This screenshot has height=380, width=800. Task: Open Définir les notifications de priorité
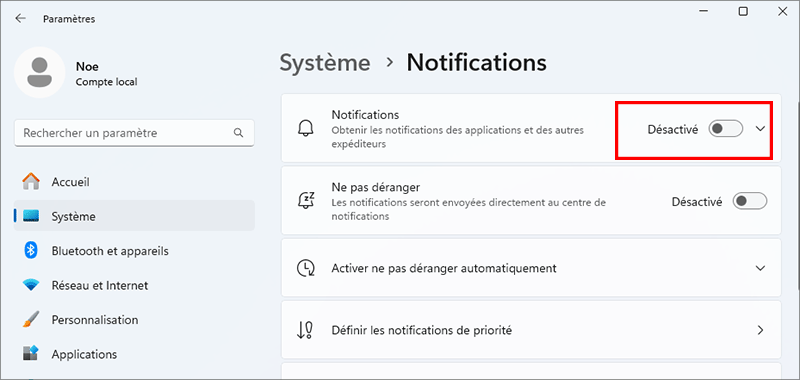tap(531, 330)
